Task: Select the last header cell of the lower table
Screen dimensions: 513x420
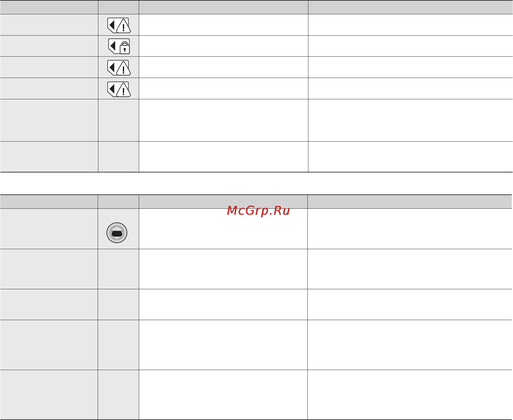Action: 410,202
